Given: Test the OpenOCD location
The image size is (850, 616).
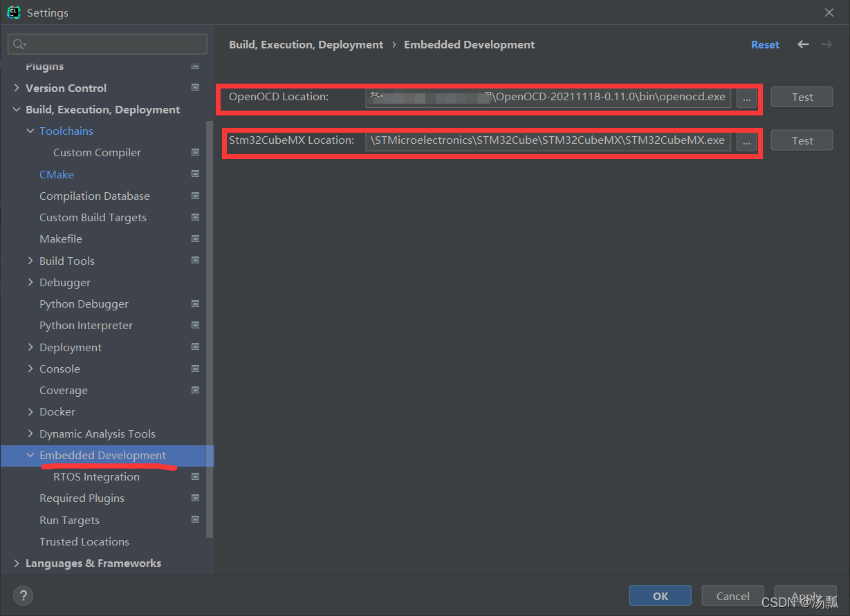Looking at the screenshot, I should point(802,97).
